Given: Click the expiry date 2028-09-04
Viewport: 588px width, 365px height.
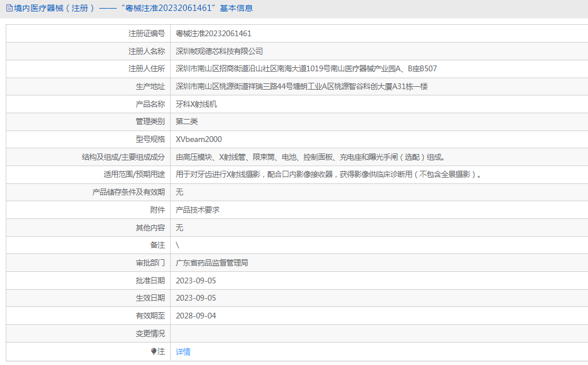Looking at the screenshot, I should (196, 316).
